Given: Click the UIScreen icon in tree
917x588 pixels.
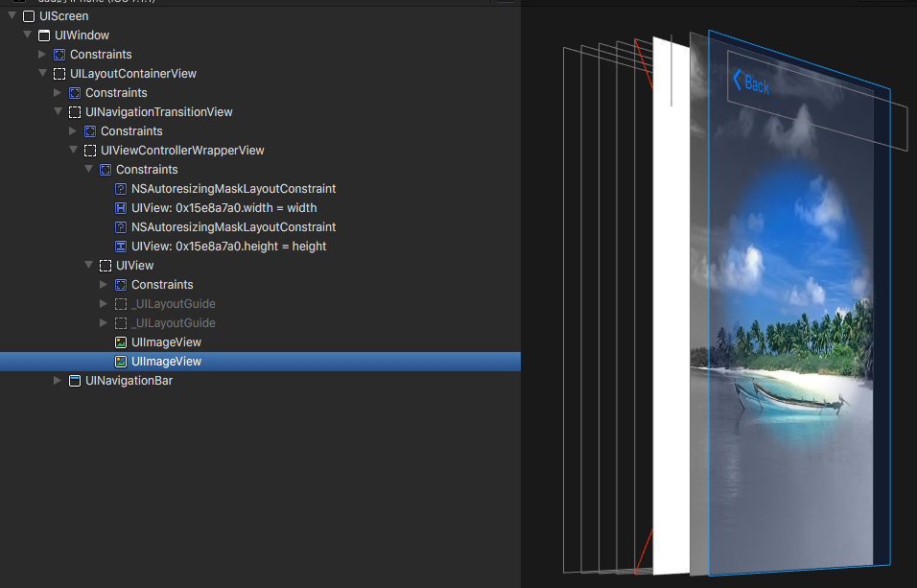Looking at the screenshot, I should point(29,16).
